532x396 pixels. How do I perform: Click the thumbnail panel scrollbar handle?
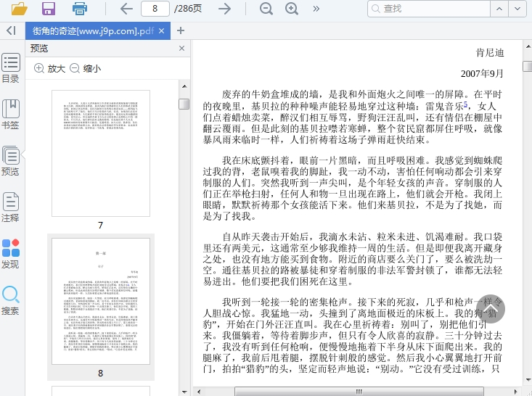(x=184, y=104)
